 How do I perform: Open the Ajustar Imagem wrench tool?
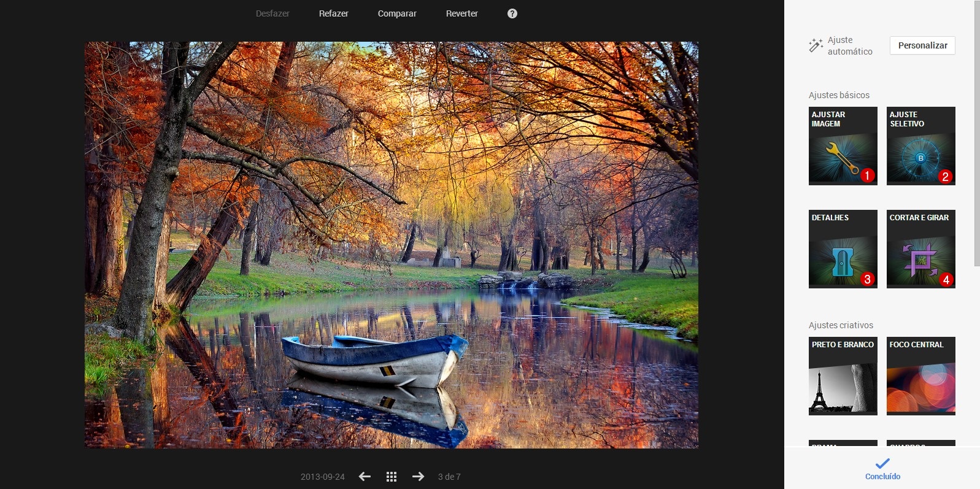(x=843, y=146)
